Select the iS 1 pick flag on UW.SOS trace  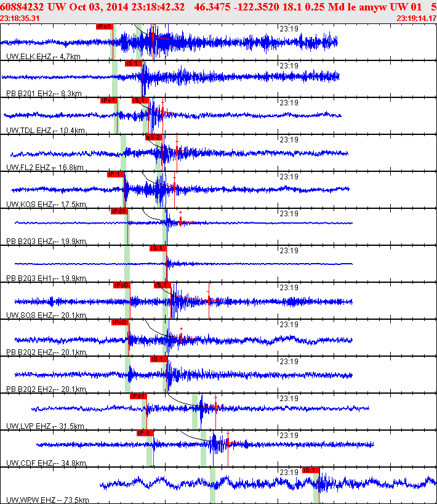(x=162, y=285)
